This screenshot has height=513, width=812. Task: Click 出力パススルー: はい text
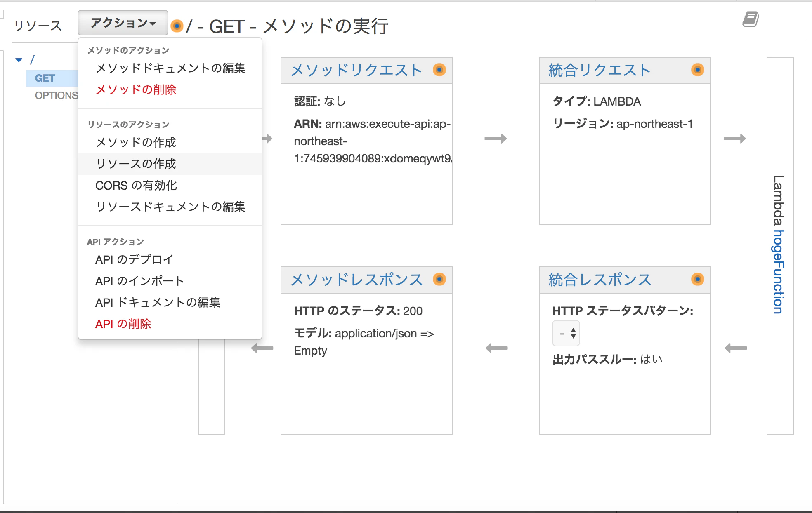[607, 359]
